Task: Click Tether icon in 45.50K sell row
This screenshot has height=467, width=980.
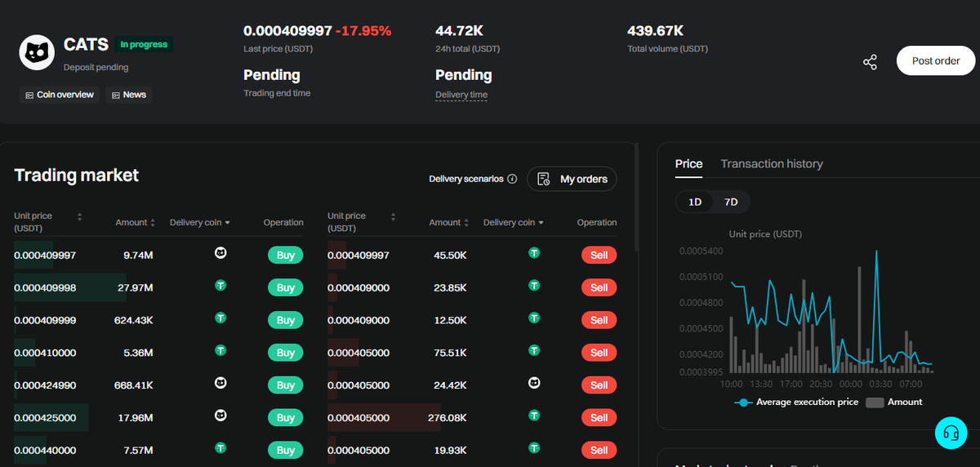Action: (534, 253)
